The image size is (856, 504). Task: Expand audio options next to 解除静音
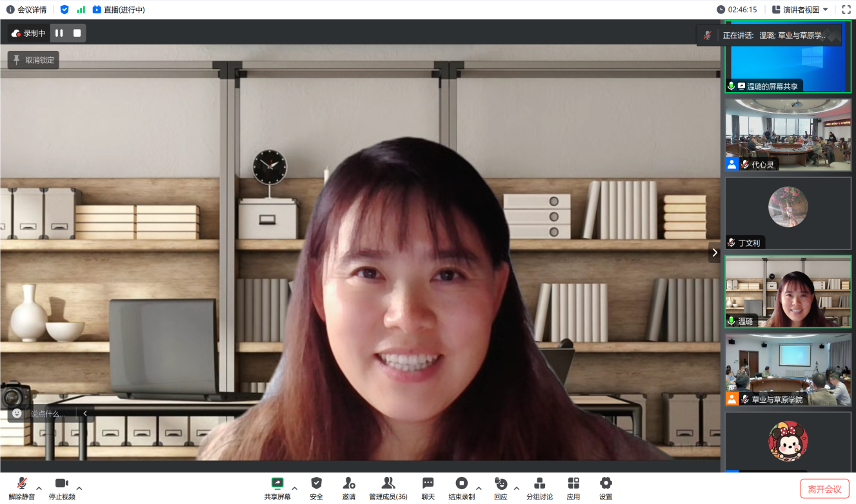point(39,488)
